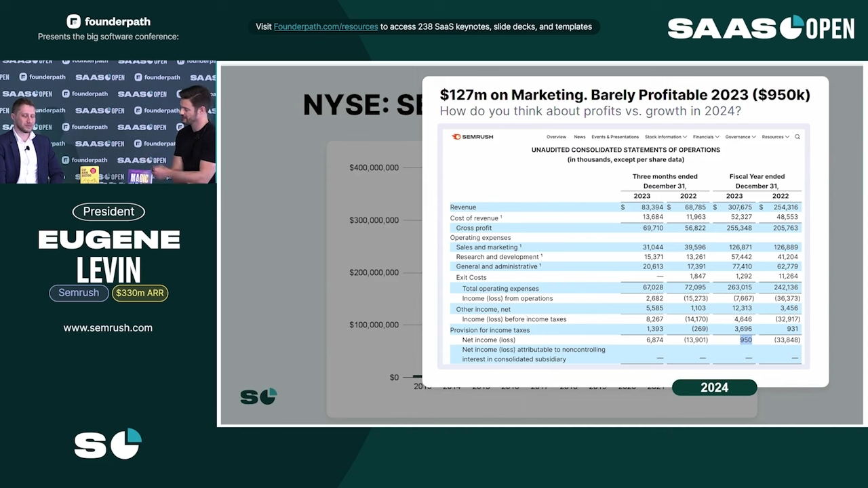Click the slide title '$127m on Marketing'
The image size is (868, 488).
point(625,95)
